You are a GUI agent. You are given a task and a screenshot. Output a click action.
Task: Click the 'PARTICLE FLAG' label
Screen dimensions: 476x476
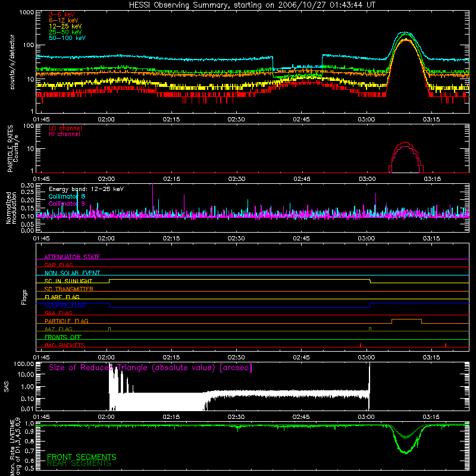tap(67, 321)
